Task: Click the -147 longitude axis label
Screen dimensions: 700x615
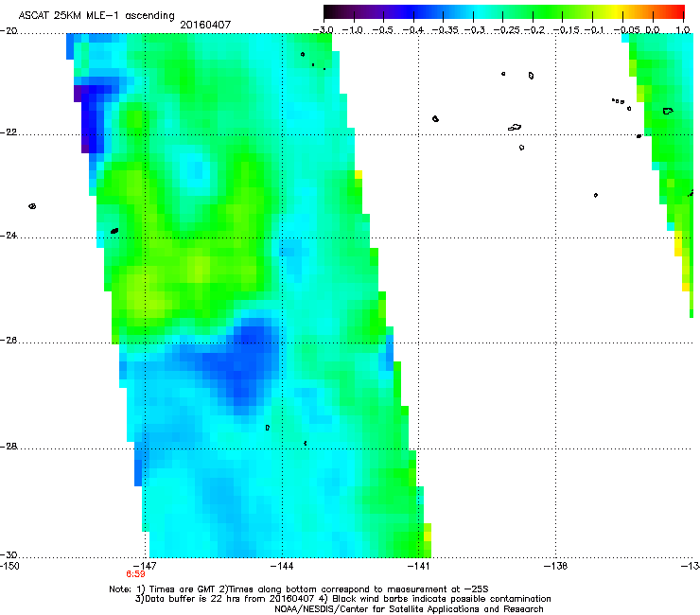Action: (145, 566)
